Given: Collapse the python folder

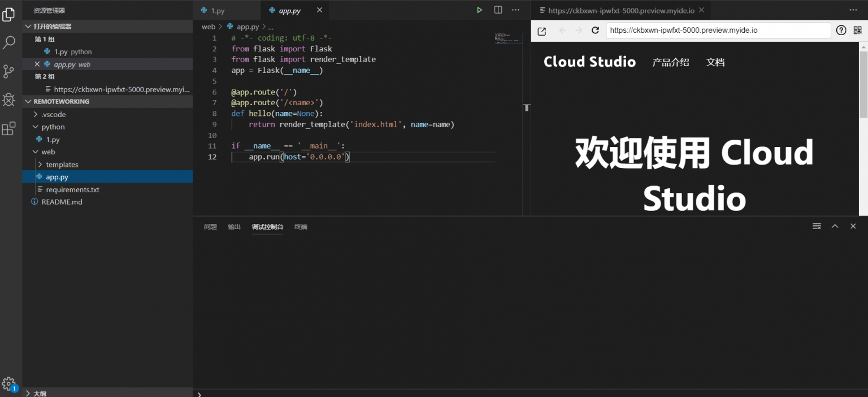Looking at the screenshot, I should pos(53,127).
